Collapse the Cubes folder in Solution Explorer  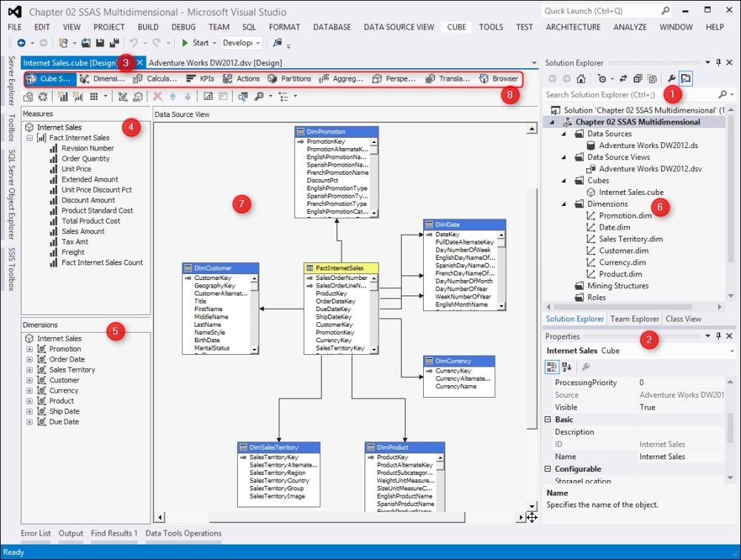(x=564, y=181)
